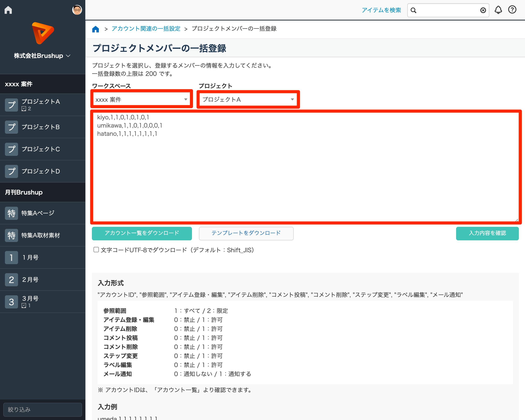The image size is (525, 420).
Task: Open 特集A取材素材 in the sidebar
Action: click(x=41, y=235)
